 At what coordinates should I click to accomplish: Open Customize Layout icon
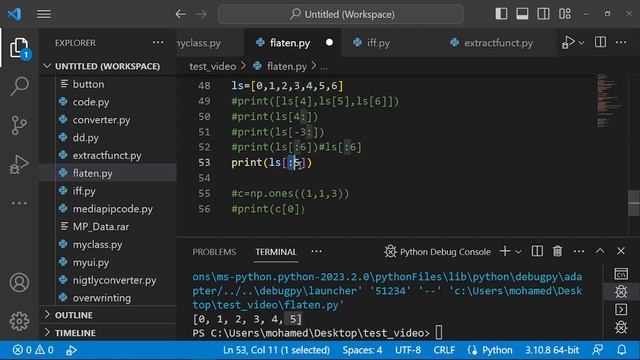coord(565,14)
